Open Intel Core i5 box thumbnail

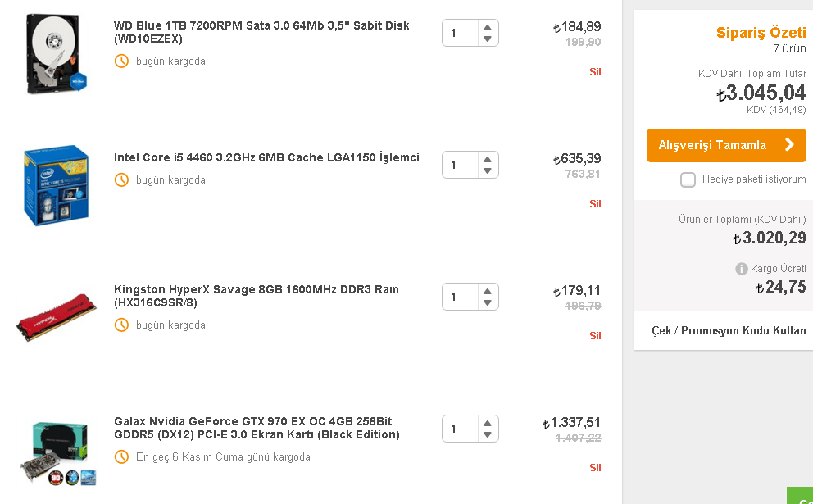pos(56,185)
